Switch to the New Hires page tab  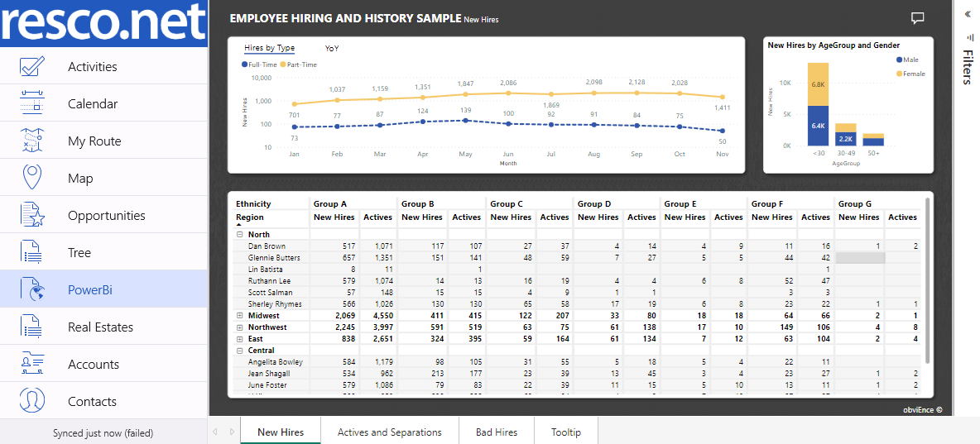pos(281,432)
